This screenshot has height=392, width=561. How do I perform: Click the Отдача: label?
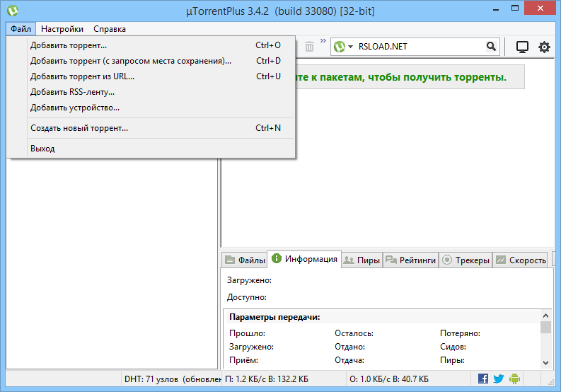349,360
